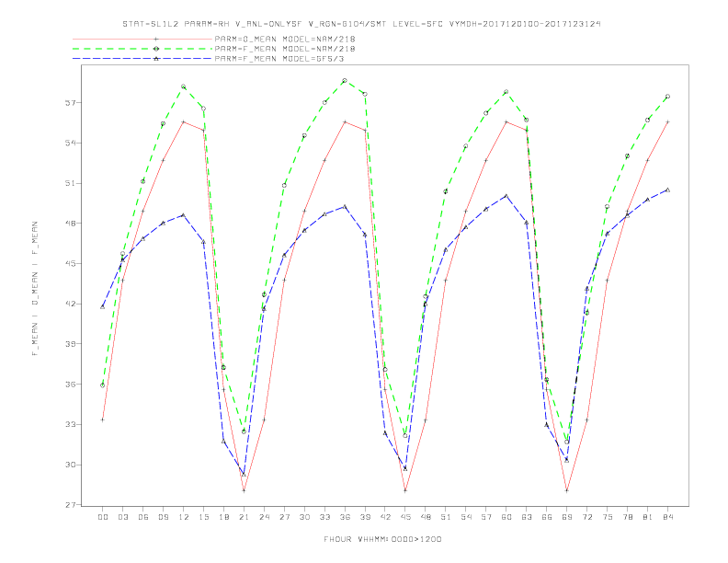Click red plus marker at hour 00
Viewport: 728px width, 563px height.
(x=103, y=419)
